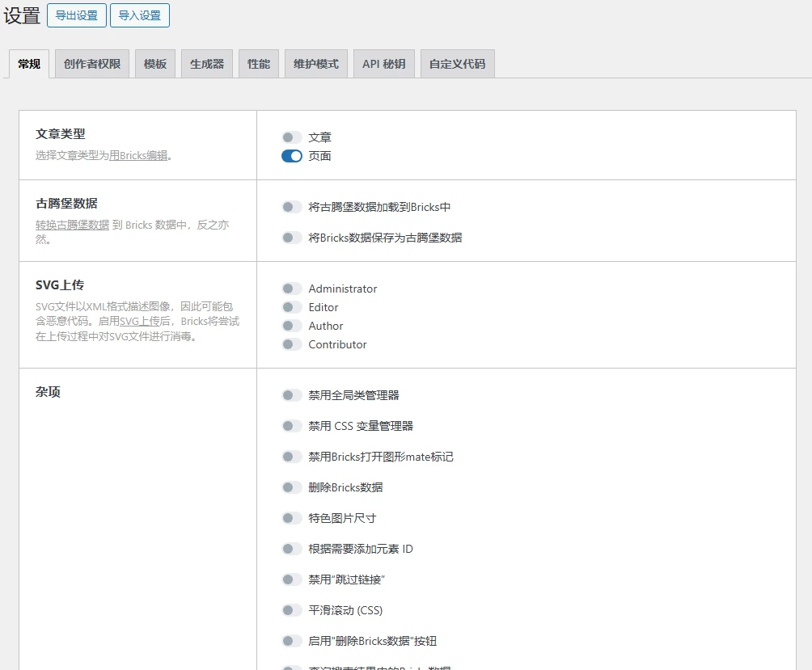812x670 pixels.
Task: Click the 导出设置 button
Action: 76,15
